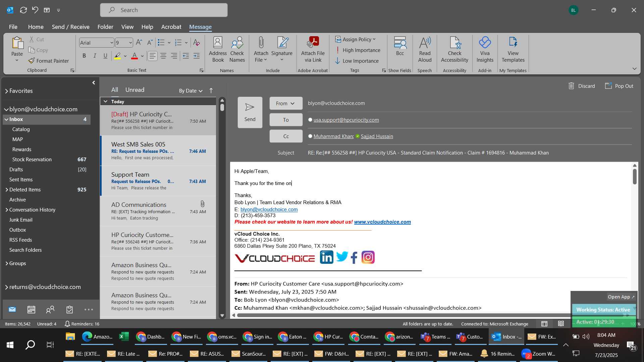Expand the Favorites folder group
The image size is (644, 362).
click(x=6, y=91)
